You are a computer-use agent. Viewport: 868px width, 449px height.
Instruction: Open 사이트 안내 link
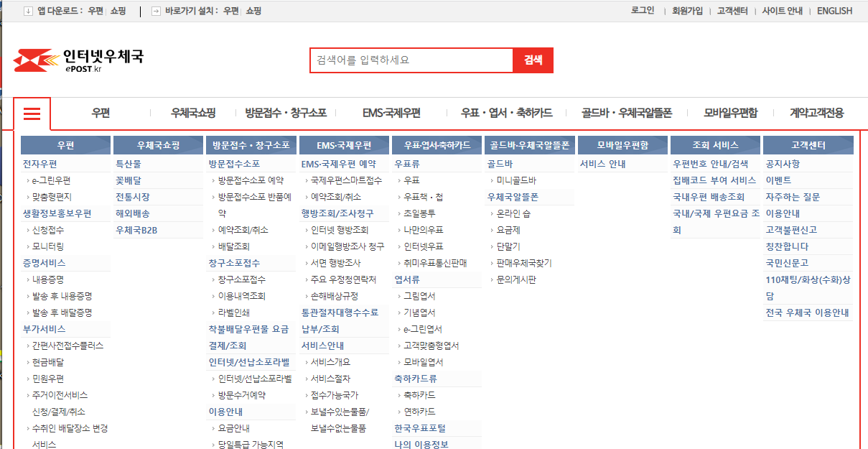point(782,11)
